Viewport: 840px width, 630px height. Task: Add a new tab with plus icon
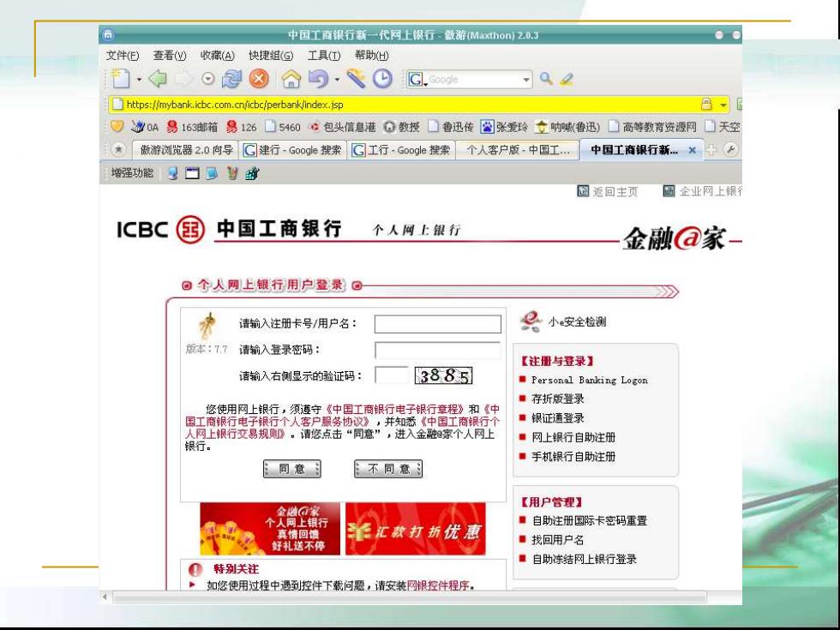pos(711,150)
